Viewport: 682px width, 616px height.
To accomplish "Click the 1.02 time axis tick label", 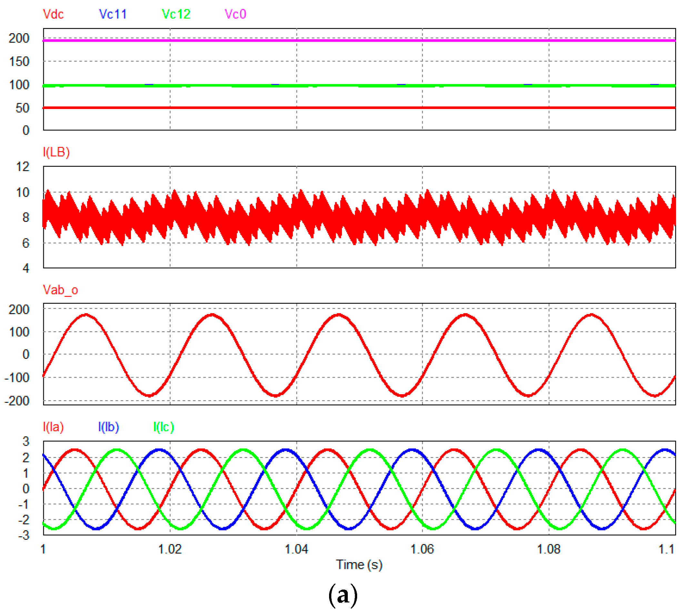I will click(170, 549).
